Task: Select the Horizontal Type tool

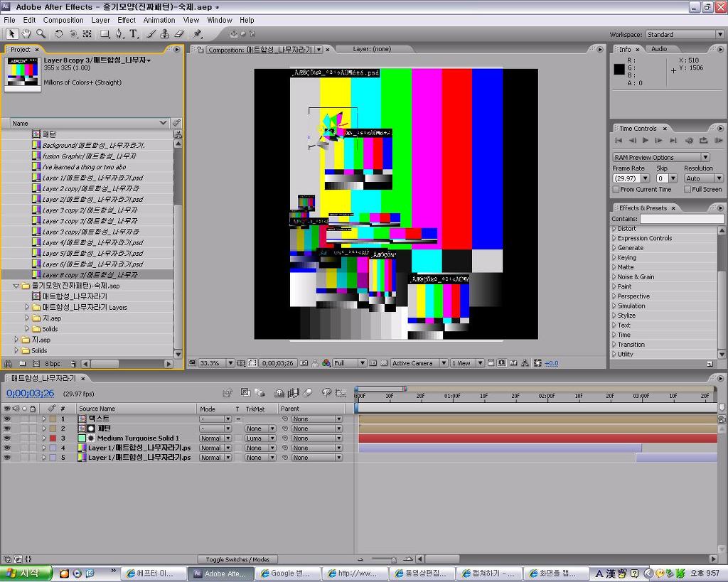Action: coord(133,33)
